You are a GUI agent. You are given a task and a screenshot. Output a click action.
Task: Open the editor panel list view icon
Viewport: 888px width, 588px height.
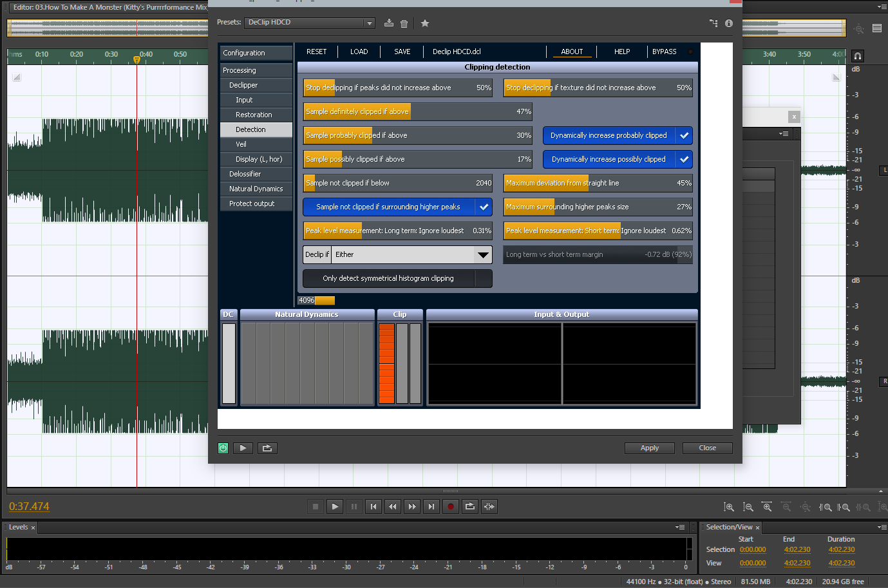click(x=877, y=28)
